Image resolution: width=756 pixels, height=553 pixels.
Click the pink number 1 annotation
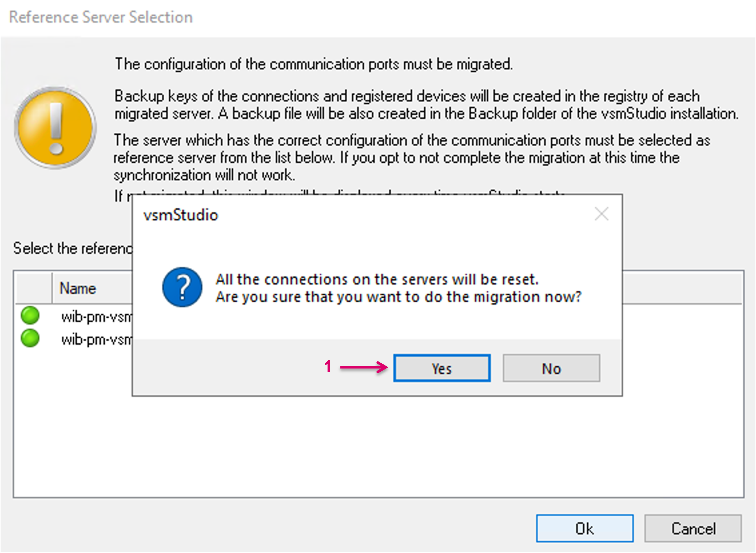click(328, 366)
